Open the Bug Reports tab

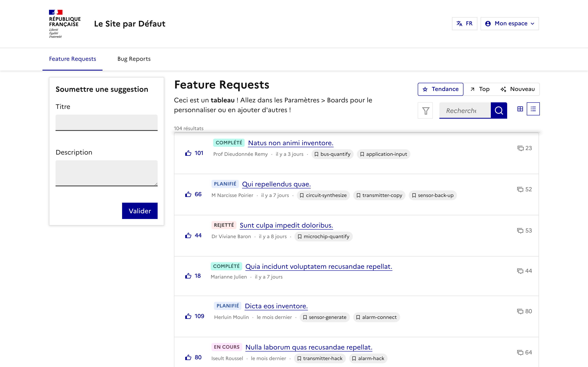click(134, 59)
